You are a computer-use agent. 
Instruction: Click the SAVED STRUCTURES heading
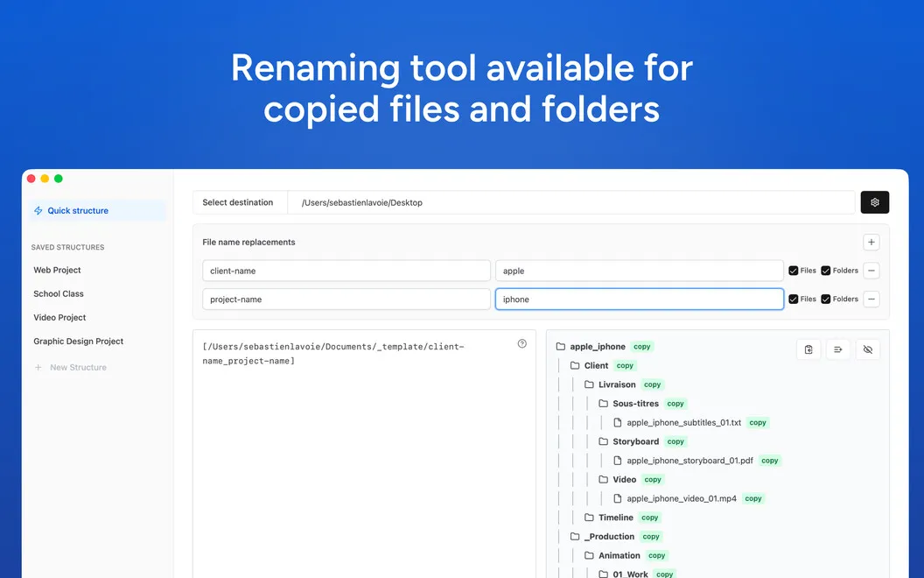(67, 247)
